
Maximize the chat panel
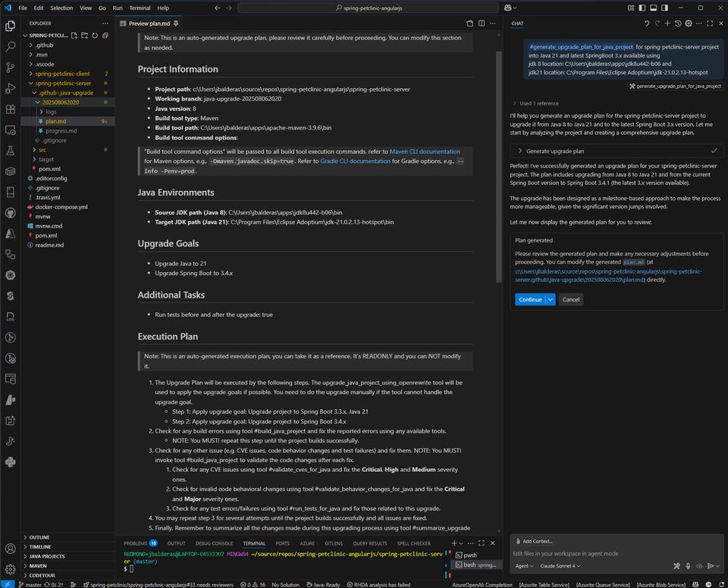(x=710, y=23)
